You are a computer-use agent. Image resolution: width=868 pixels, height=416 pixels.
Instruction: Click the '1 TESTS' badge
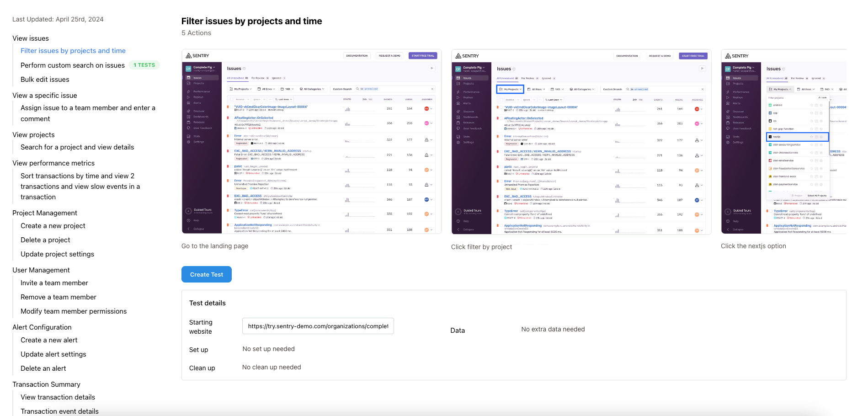tap(144, 65)
